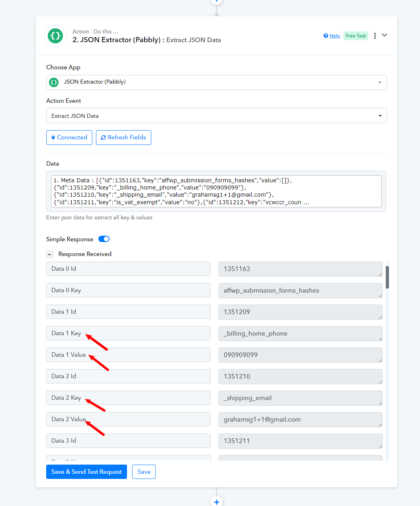Click the Data 1 Id label field

tap(128, 312)
